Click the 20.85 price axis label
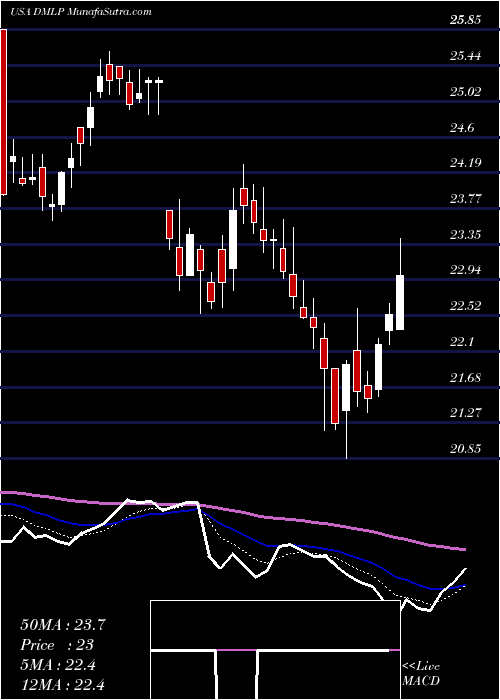Viewport: 500px width, 700px height. [x=466, y=448]
